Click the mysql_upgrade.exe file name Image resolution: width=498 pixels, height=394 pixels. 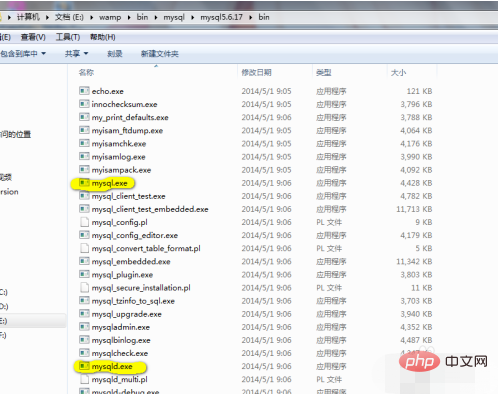point(127,314)
